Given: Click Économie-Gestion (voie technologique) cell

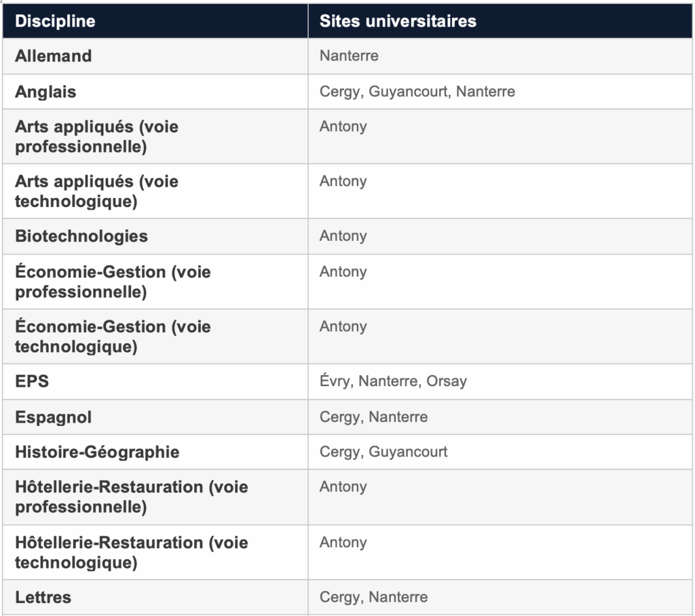Looking at the screenshot, I should (113, 336).
